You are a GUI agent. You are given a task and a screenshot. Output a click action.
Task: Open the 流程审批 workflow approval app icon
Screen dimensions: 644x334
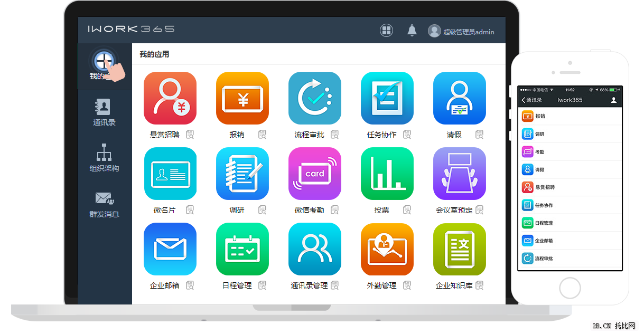pos(315,98)
